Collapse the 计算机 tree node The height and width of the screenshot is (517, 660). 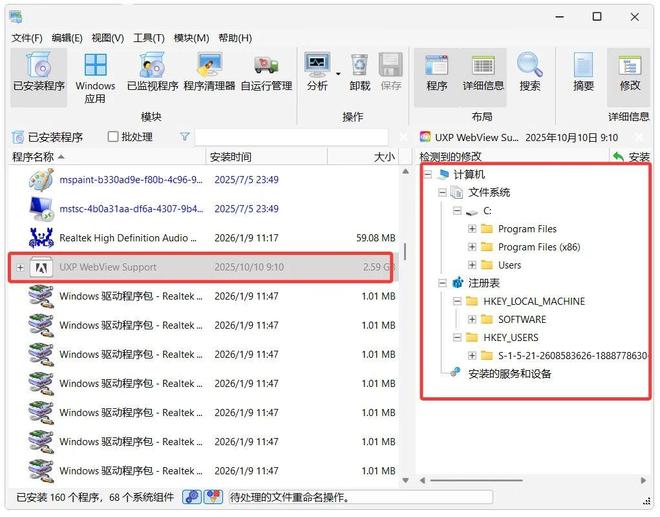[x=428, y=174]
